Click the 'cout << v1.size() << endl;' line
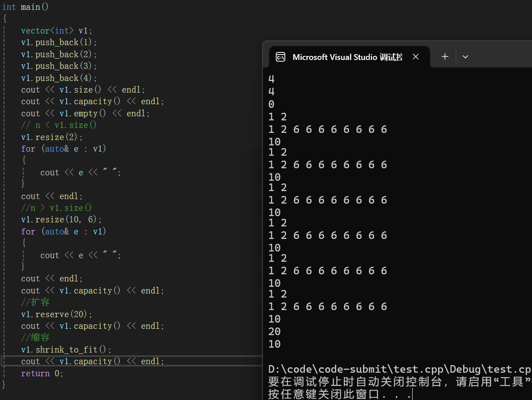This screenshot has height=400, width=532. [x=83, y=89]
